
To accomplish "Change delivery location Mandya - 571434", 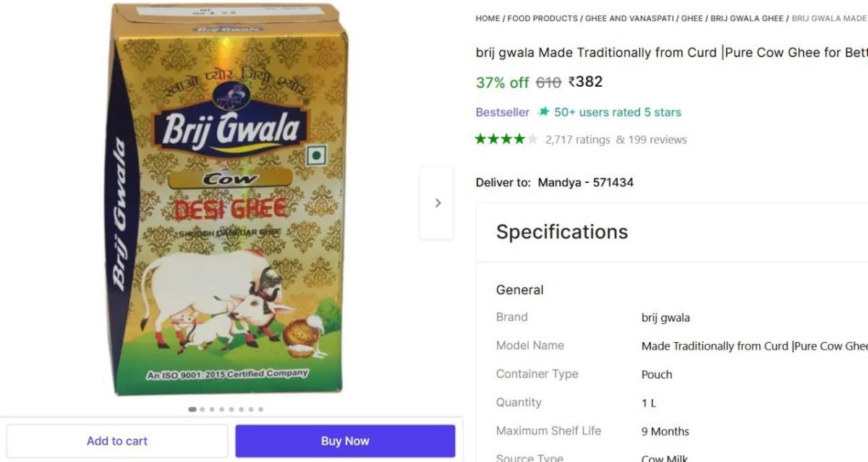I will pos(584,182).
